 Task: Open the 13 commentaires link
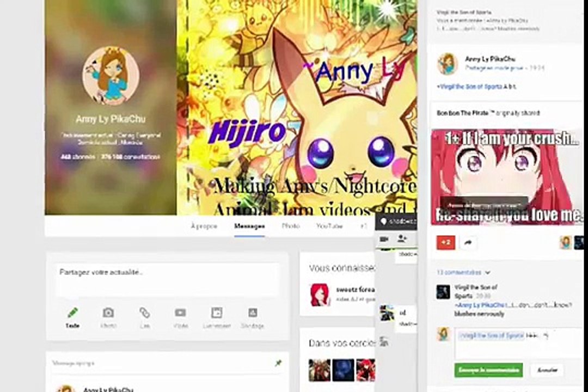tap(459, 273)
